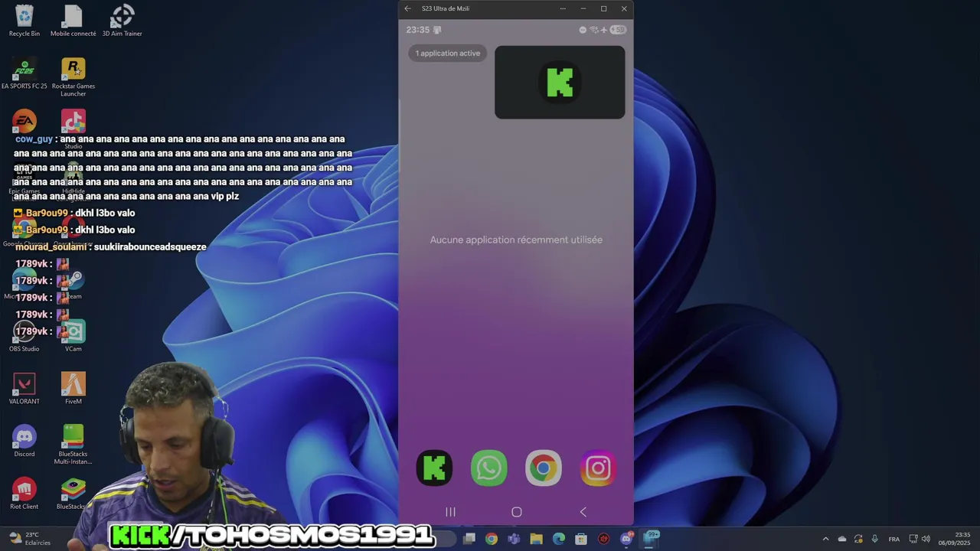Viewport: 980px width, 551px height.
Task: Open more options in S23 Ultra window
Action: click(x=563, y=8)
